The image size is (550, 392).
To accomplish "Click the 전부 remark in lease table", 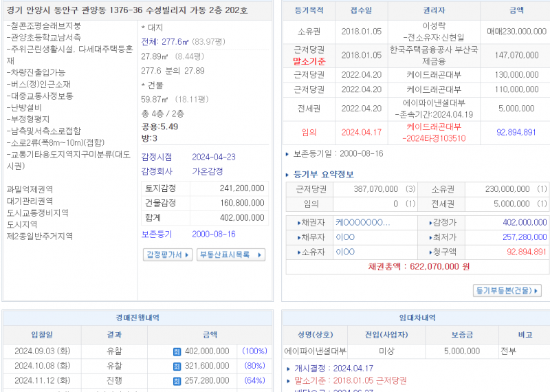I will (508, 351).
